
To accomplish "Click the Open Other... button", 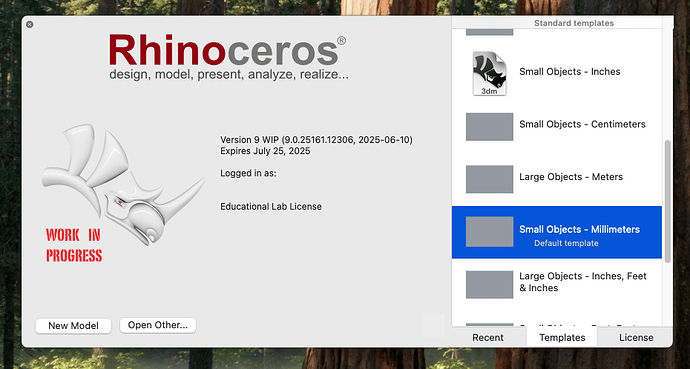I will click(x=158, y=325).
